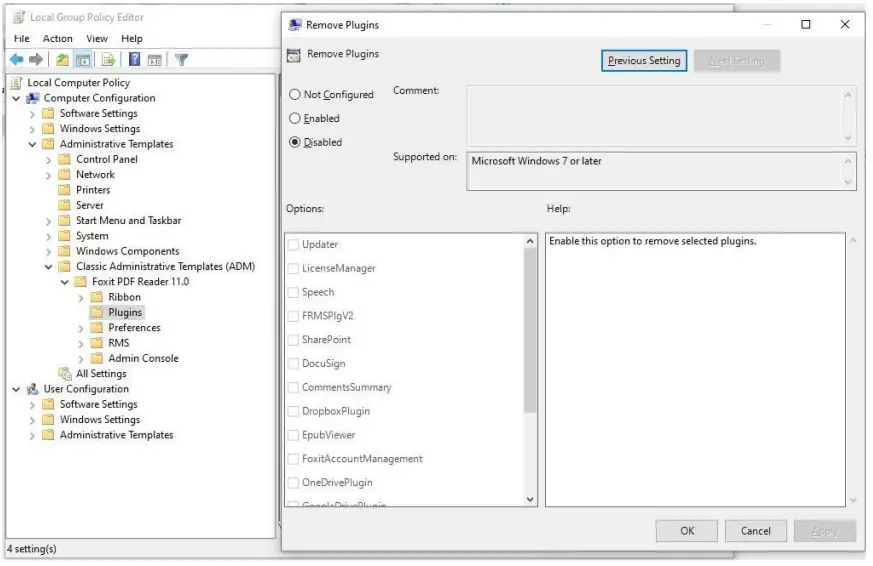This screenshot has height=566, width=873.
Task: Open the Action menu
Action: tap(58, 39)
